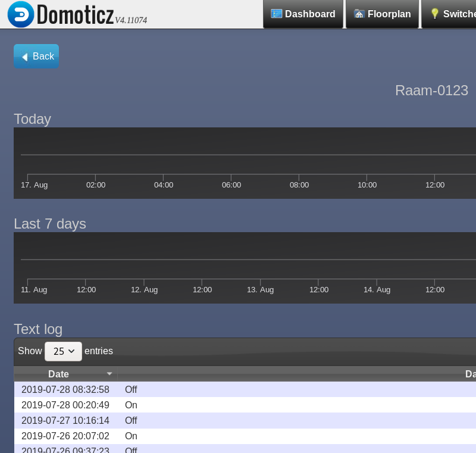Open the Dashboard tab

tap(303, 14)
